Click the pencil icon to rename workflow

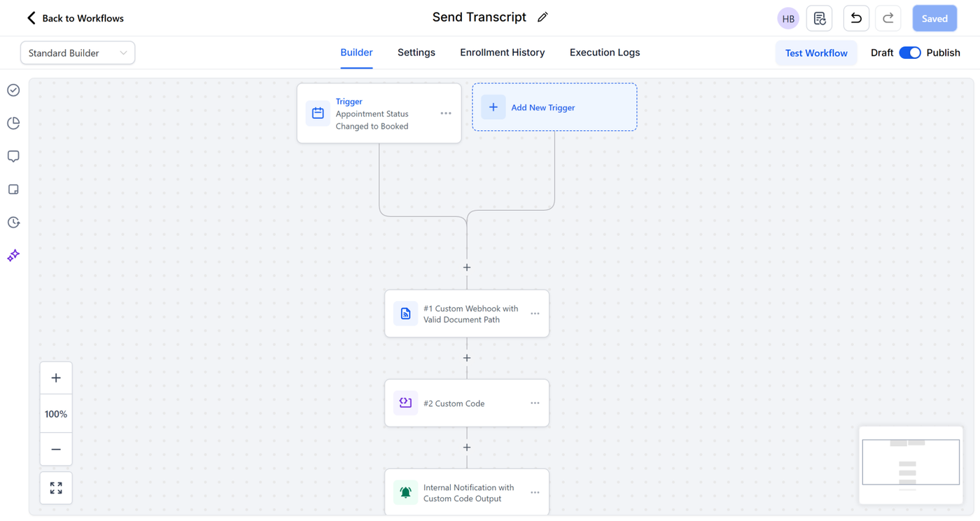tap(542, 18)
